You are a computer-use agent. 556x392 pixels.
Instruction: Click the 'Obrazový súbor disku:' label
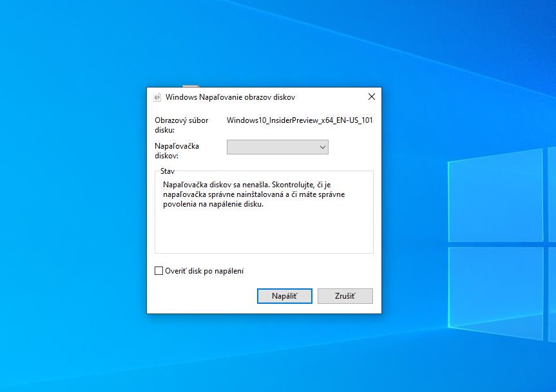[x=182, y=125]
